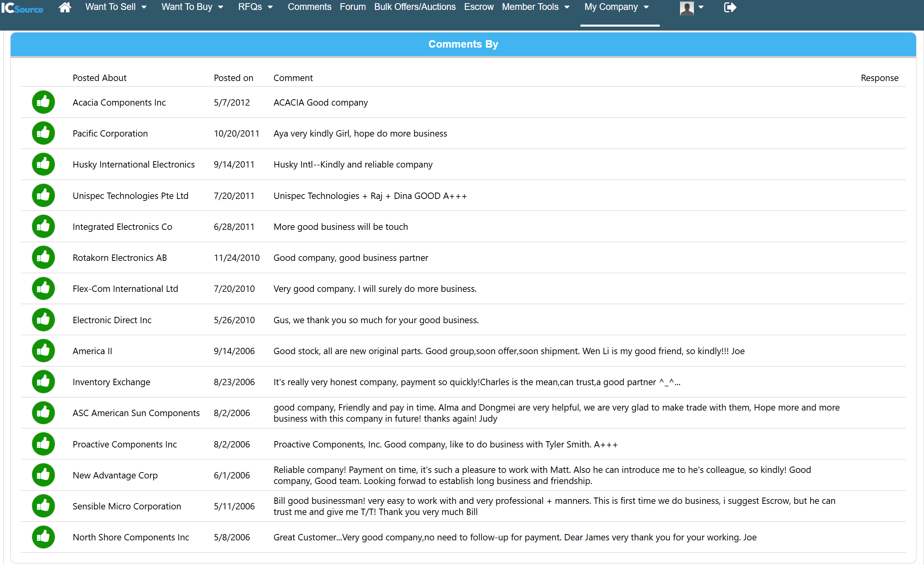
Task: Click the ICSource logo
Action: 22,8
